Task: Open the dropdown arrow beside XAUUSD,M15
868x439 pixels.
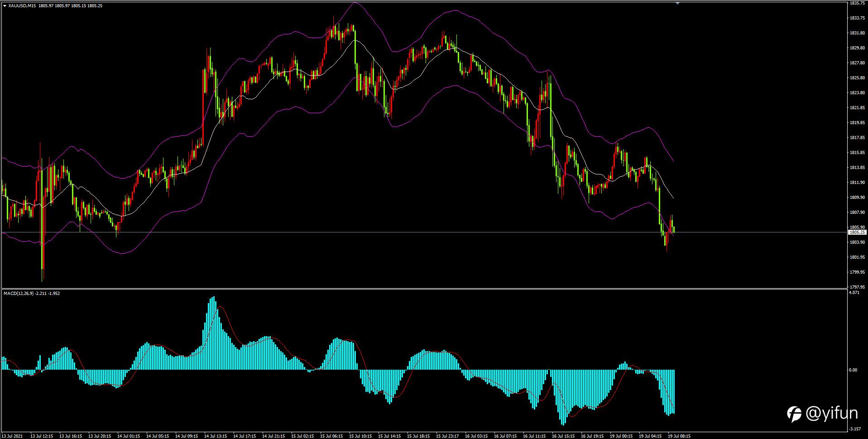Action: [5, 6]
